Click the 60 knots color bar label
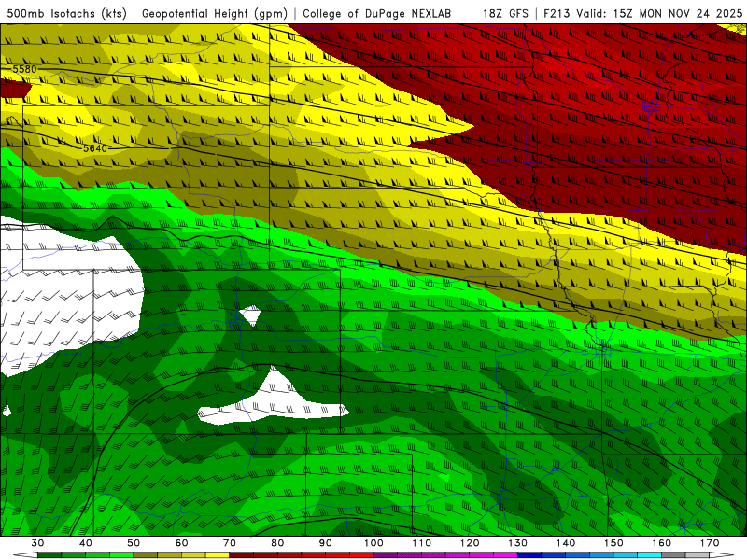The height and width of the screenshot is (560, 747). point(181,543)
